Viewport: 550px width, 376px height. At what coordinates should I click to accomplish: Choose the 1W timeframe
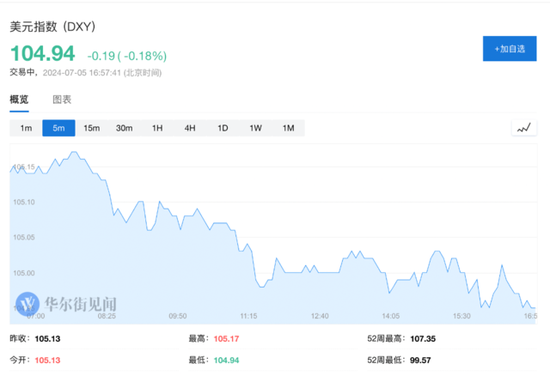coord(255,128)
